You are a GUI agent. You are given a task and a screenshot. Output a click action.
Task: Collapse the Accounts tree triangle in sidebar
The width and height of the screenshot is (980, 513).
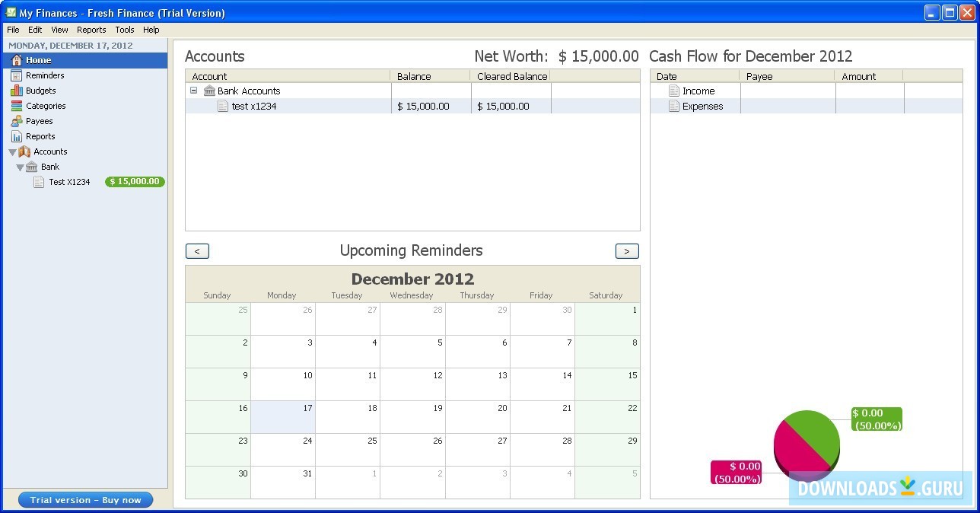(12, 152)
